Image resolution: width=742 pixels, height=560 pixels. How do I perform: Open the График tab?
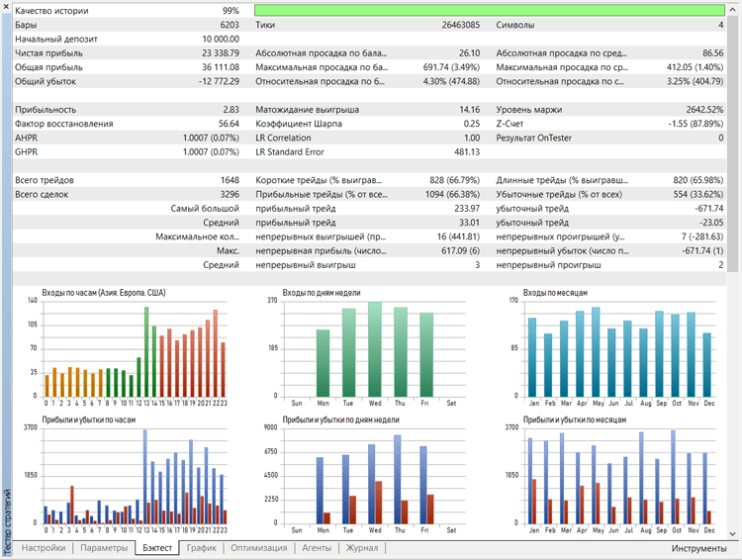pos(201,548)
